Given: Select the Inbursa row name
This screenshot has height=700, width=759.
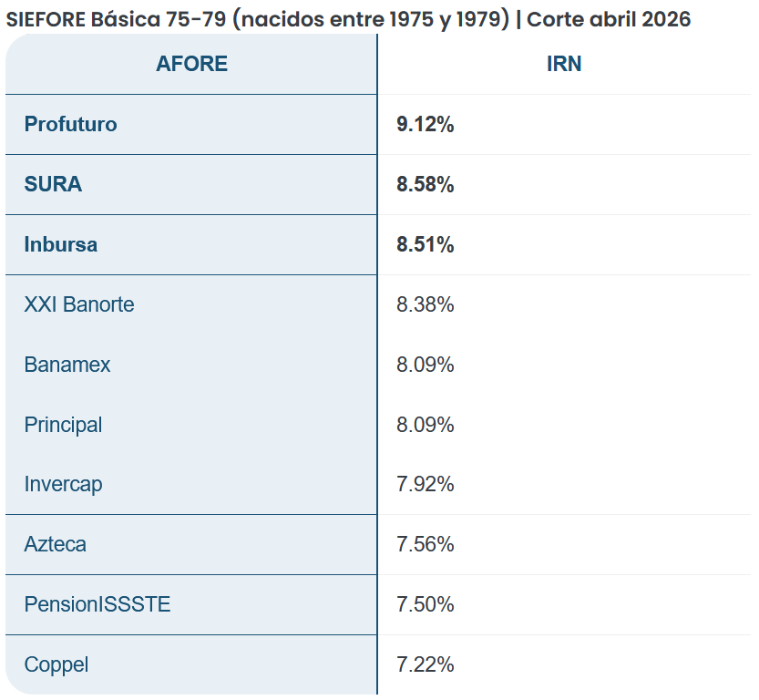Looking at the screenshot, I should point(61,244).
